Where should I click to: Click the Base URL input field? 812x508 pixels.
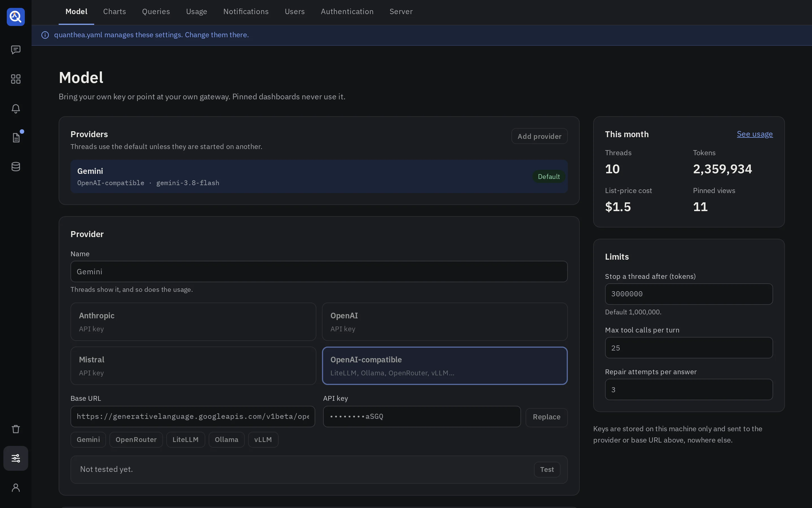tap(193, 417)
